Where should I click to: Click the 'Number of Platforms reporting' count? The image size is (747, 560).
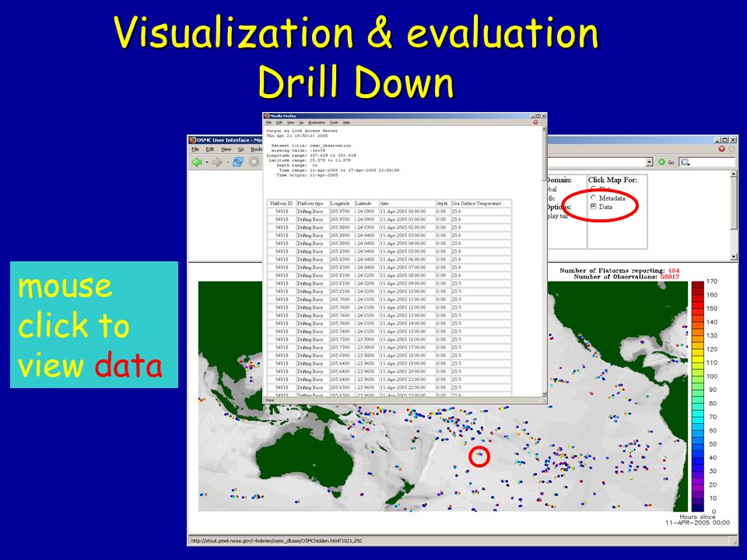[x=674, y=271]
